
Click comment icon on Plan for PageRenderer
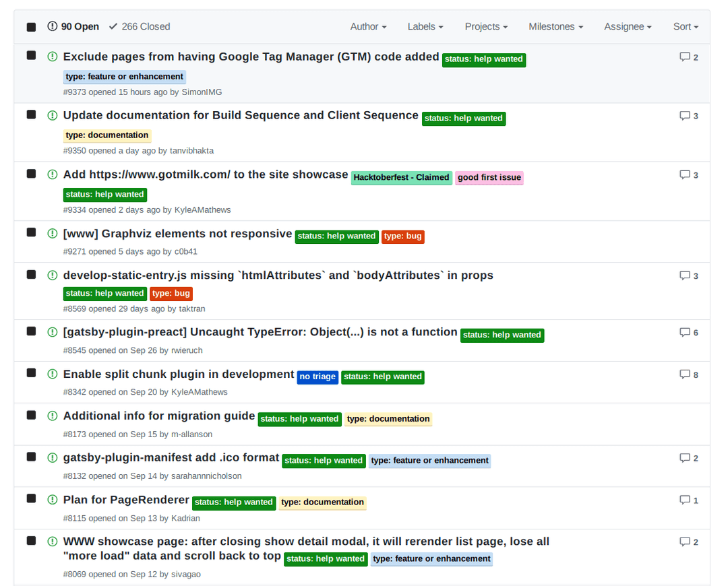(x=685, y=500)
